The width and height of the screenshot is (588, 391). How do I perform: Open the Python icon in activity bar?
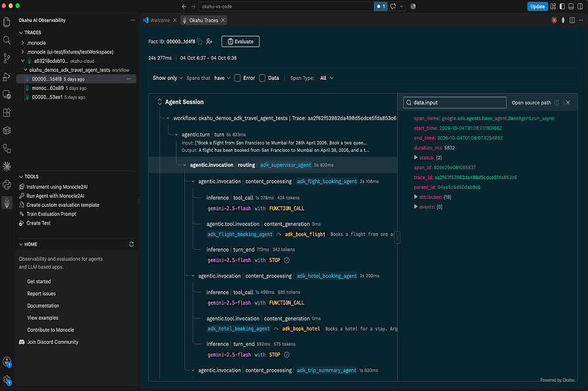click(x=7, y=184)
